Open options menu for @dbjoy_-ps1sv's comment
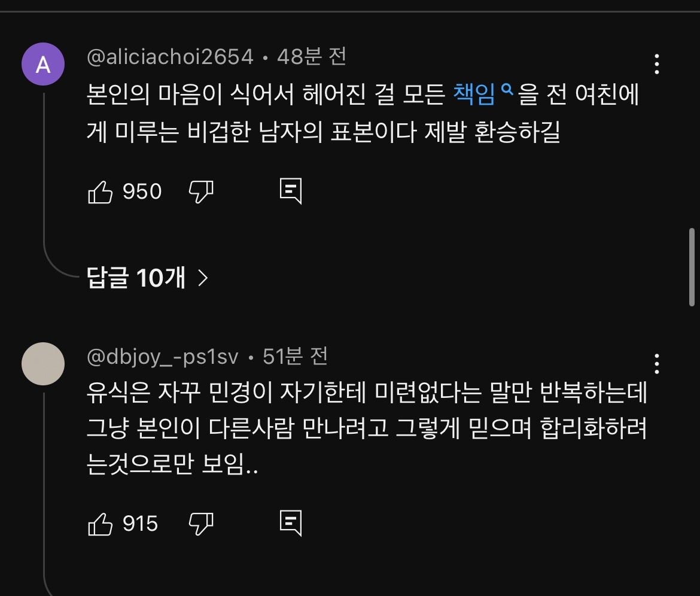This screenshot has width=700, height=596. click(x=657, y=363)
